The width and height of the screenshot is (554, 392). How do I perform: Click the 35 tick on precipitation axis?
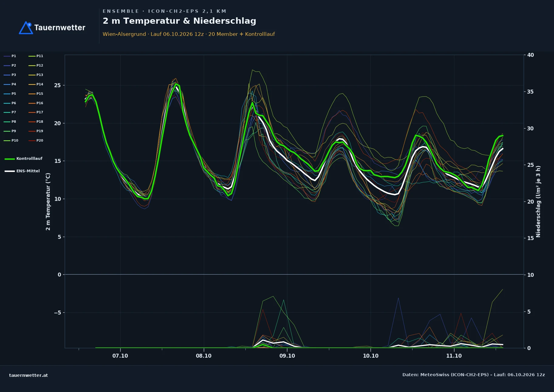pos(531,92)
